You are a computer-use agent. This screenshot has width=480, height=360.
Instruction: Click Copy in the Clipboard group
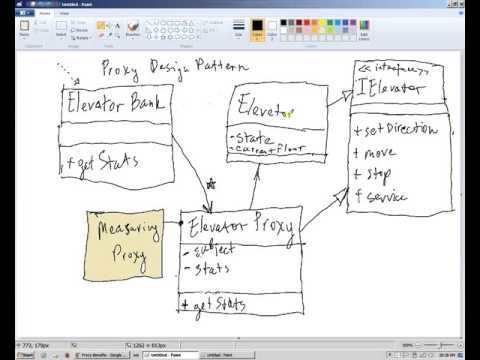click(42, 30)
